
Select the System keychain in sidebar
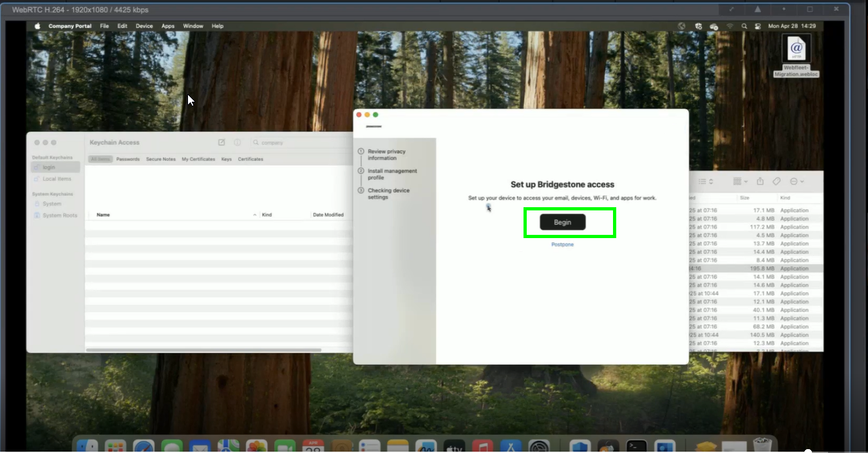click(56, 204)
